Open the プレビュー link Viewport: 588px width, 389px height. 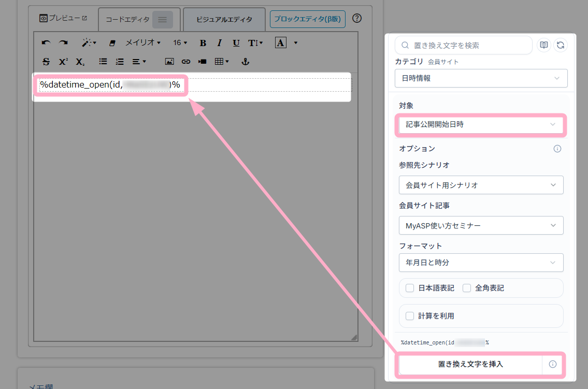pyautogui.click(x=63, y=18)
